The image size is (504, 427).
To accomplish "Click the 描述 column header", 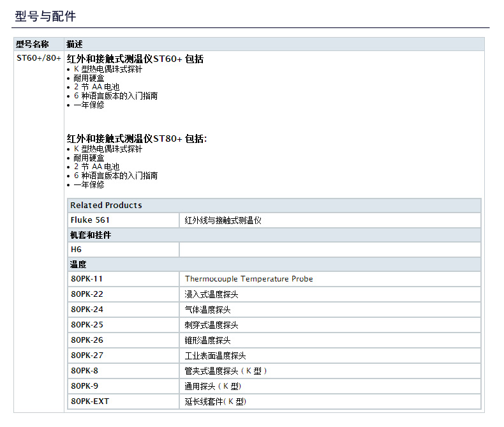I will [75, 44].
